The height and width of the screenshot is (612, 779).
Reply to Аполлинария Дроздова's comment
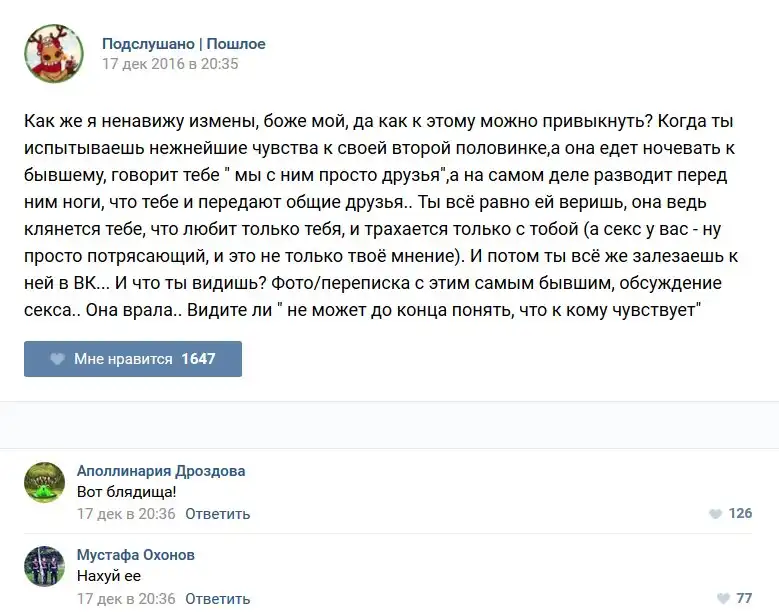217,514
